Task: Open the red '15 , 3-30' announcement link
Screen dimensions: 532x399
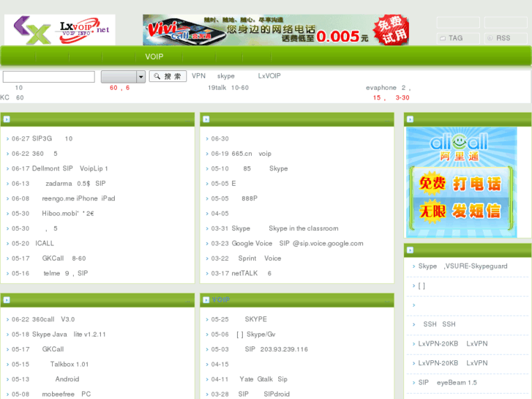Action: coord(391,97)
